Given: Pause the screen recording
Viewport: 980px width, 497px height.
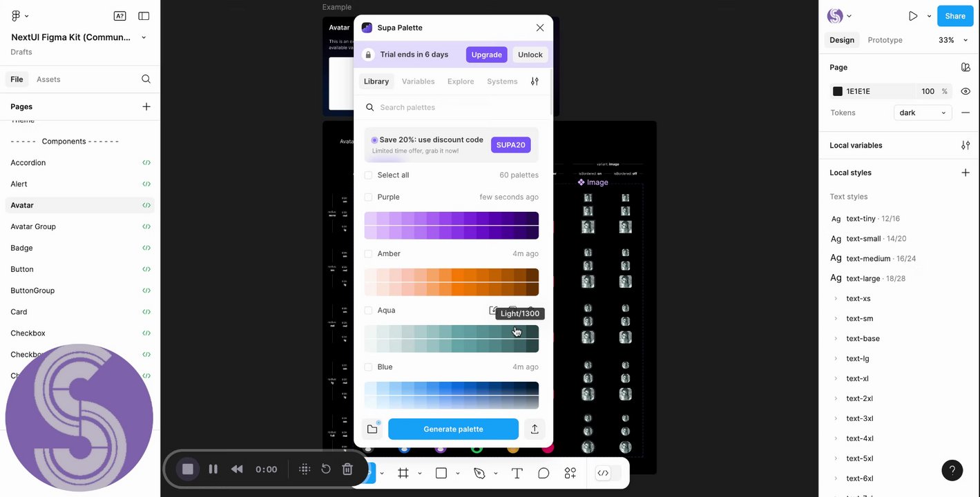Looking at the screenshot, I should click(x=213, y=469).
